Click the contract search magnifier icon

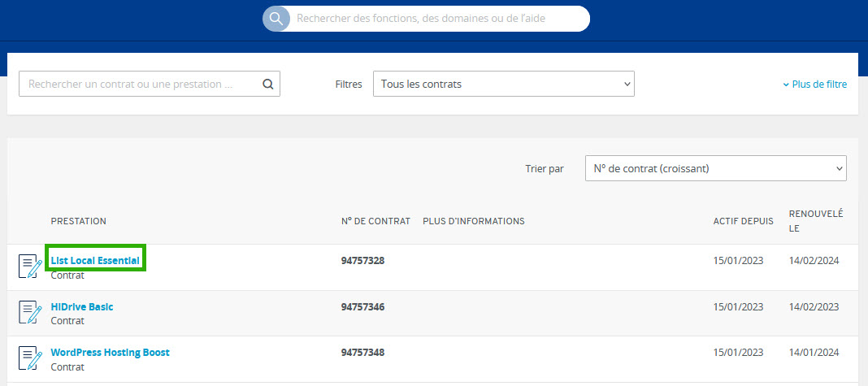tap(268, 85)
